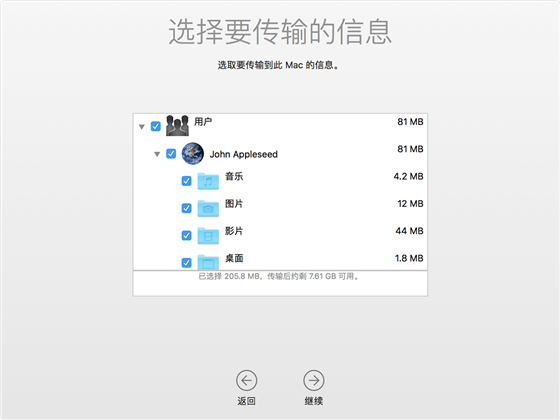The height and width of the screenshot is (420, 560).
Task: Click the 4.2 MB size value
Action: (408, 176)
